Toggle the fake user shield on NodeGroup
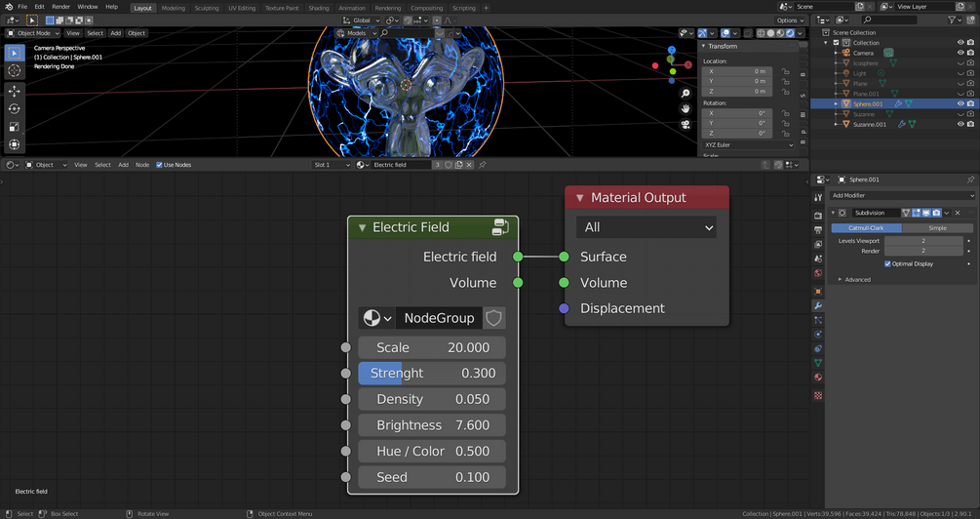Screen dimensions: 980x519 tap(493, 318)
